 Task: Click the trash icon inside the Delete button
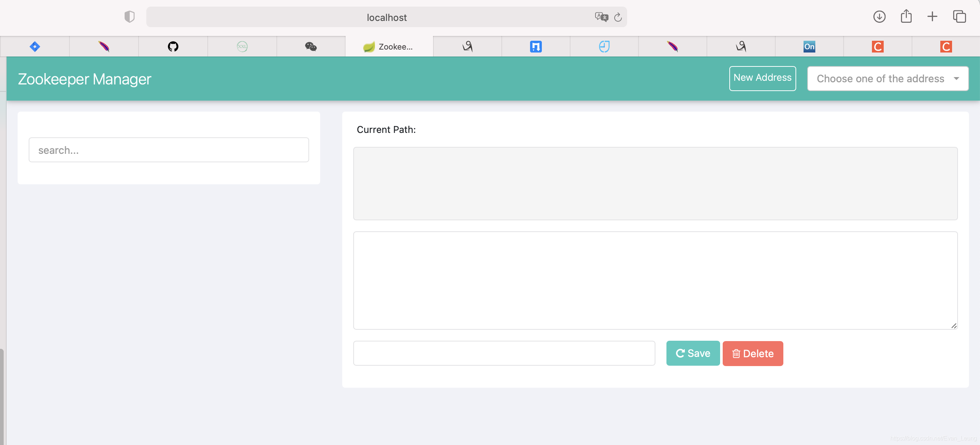[736, 353]
